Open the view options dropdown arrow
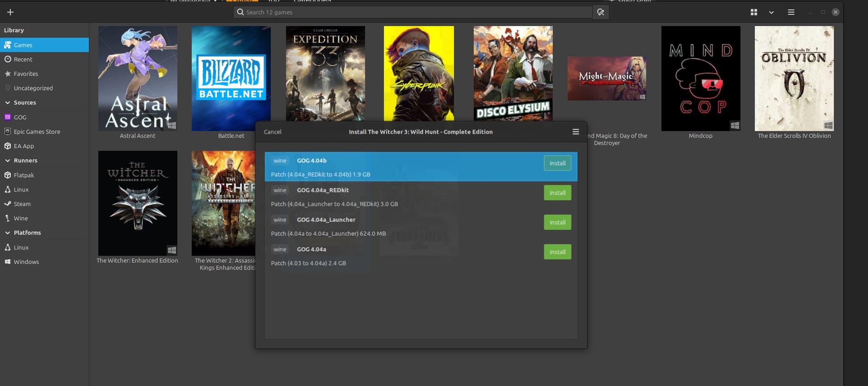Viewport: 868px width, 386px height. pos(771,12)
